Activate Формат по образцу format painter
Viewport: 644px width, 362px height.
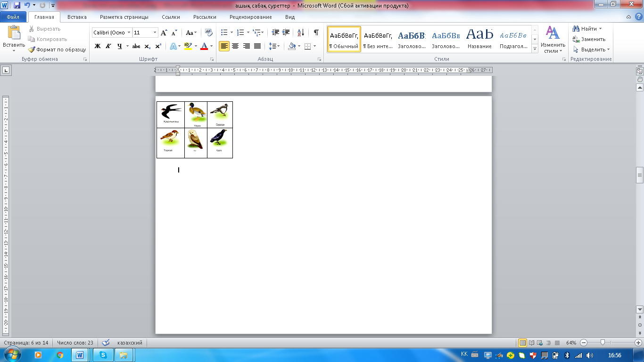[x=57, y=49]
